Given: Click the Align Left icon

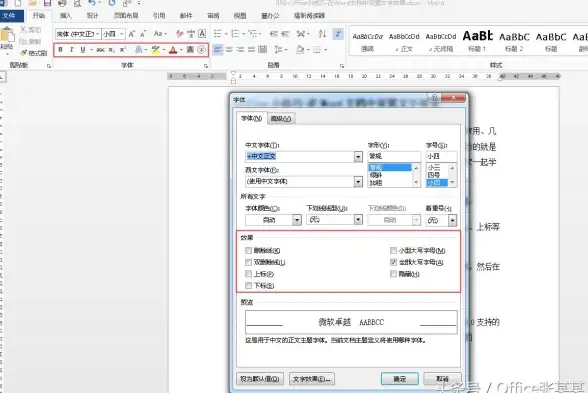Looking at the screenshot, I should coord(218,50).
